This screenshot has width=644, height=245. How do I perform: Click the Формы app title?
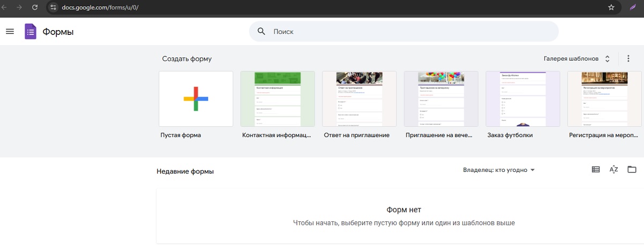pos(58,32)
